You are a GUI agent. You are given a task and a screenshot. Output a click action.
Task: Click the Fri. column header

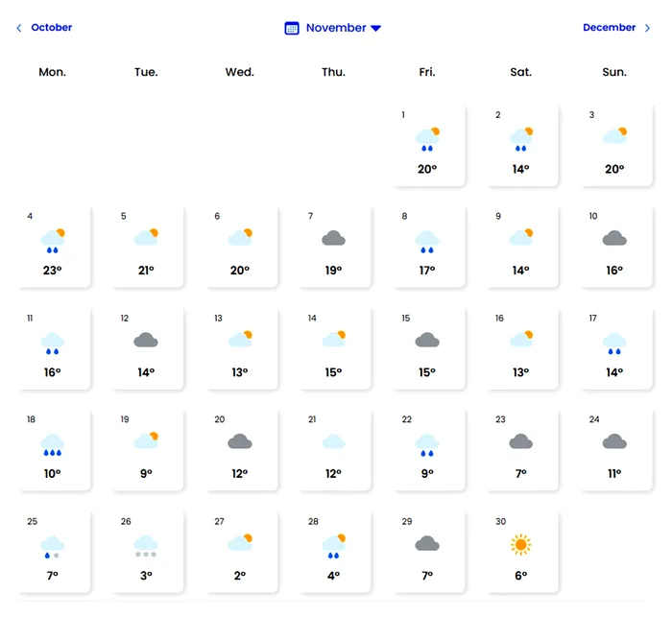coord(427,72)
